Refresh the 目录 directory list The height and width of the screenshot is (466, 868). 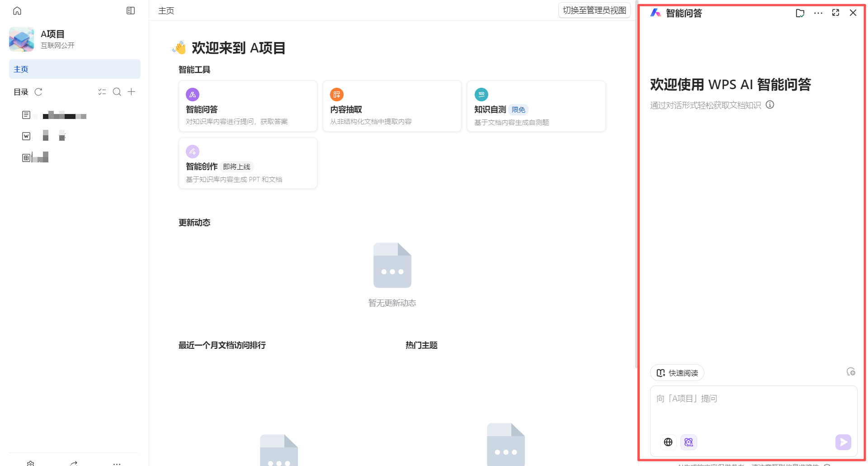tap(38, 92)
